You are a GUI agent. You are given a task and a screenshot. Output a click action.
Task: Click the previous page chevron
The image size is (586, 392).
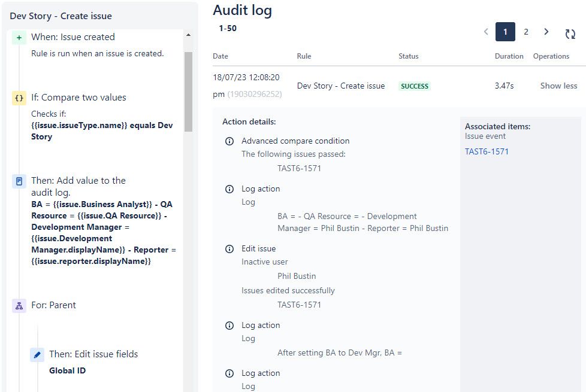coord(486,31)
